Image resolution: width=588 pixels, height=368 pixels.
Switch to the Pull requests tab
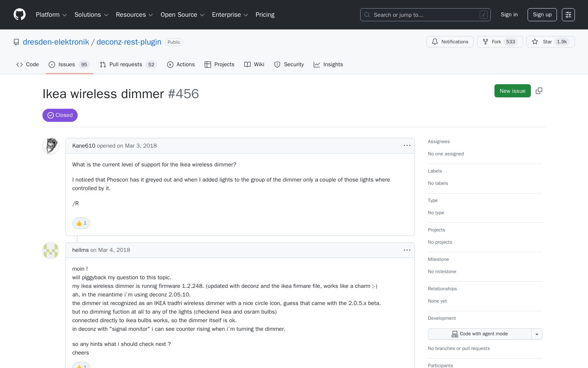[x=128, y=65]
